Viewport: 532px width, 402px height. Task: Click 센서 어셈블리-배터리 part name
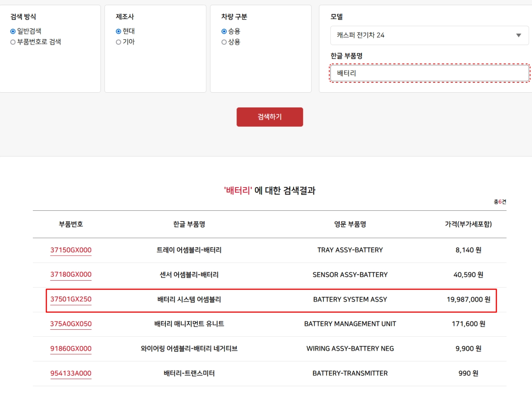(189, 274)
